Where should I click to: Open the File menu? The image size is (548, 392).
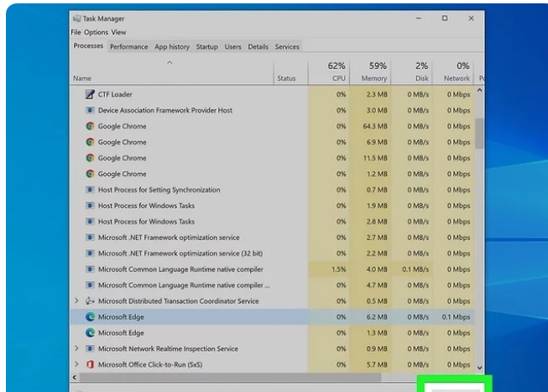click(x=76, y=33)
